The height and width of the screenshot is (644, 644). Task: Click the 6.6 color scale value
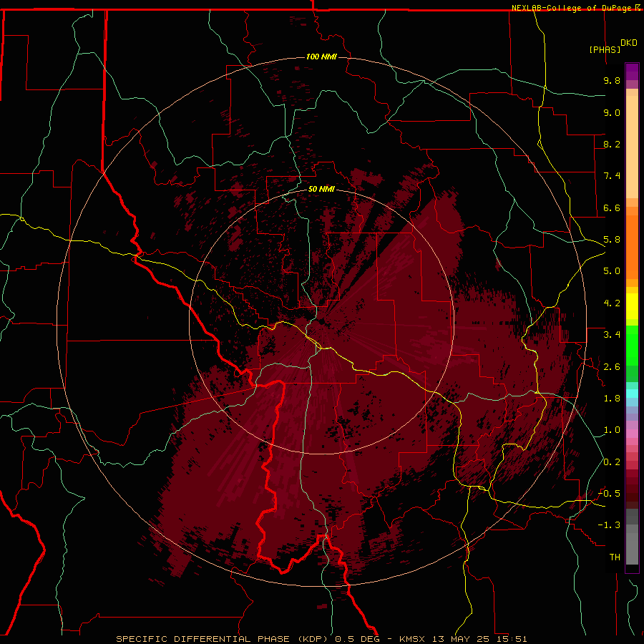[612, 208]
